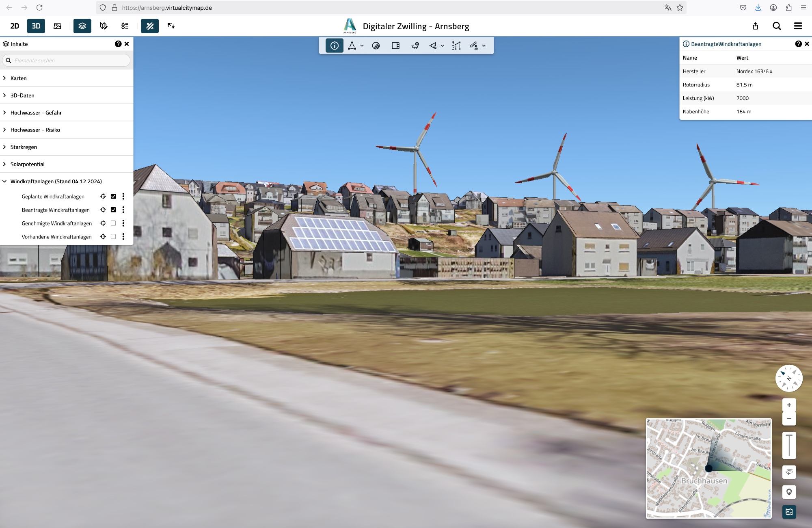
Task: Select the split-view swipe tool icon
Action: [395, 46]
